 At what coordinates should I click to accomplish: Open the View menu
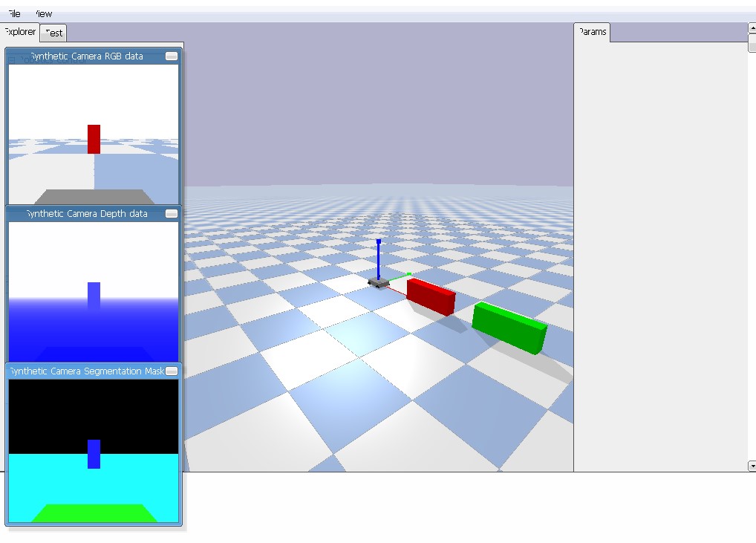point(44,13)
